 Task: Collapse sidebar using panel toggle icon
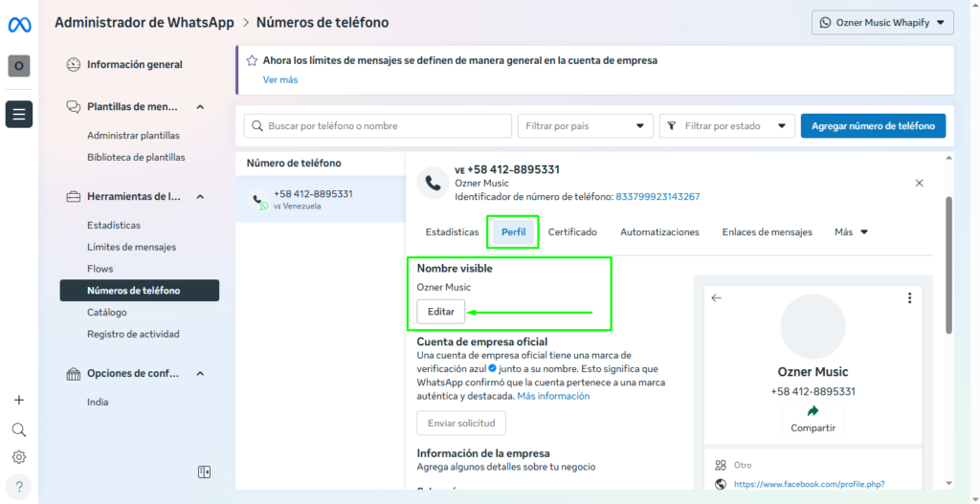pos(204,471)
